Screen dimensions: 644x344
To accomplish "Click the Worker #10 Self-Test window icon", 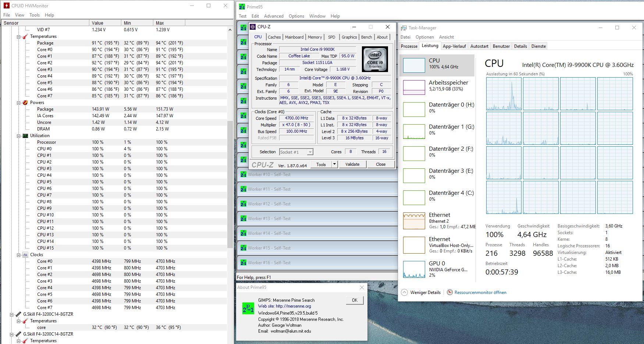I will point(243,174).
